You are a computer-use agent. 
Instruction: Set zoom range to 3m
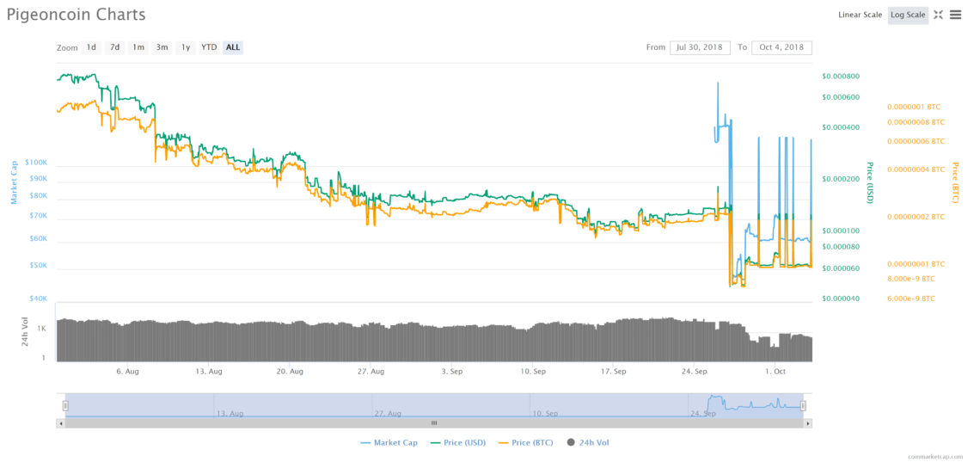click(162, 47)
